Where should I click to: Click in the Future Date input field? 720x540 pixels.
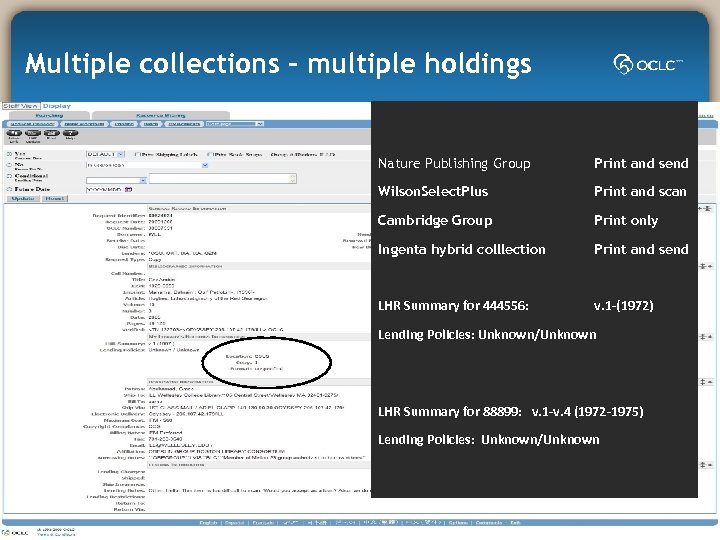click(104, 189)
